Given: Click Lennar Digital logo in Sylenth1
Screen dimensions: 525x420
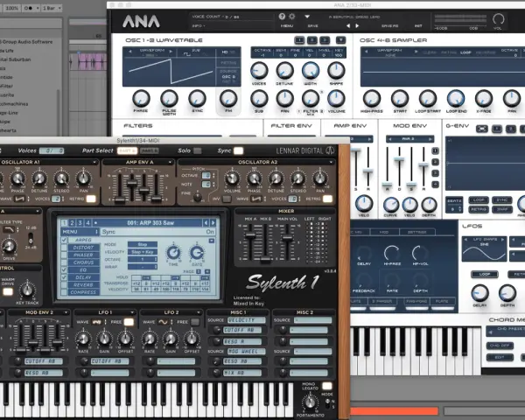Looking at the screenshot, I should point(305,150).
